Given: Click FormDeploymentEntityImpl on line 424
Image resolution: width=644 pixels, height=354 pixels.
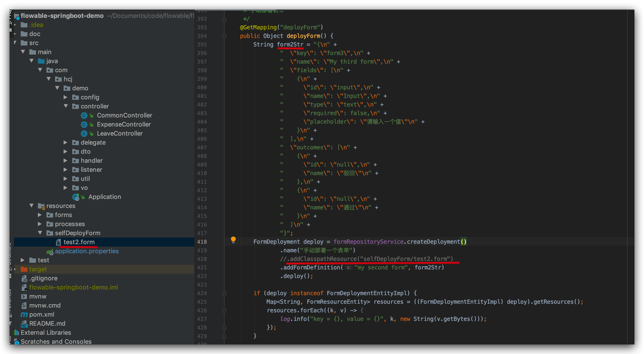Looking at the screenshot, I should point(367,293).
